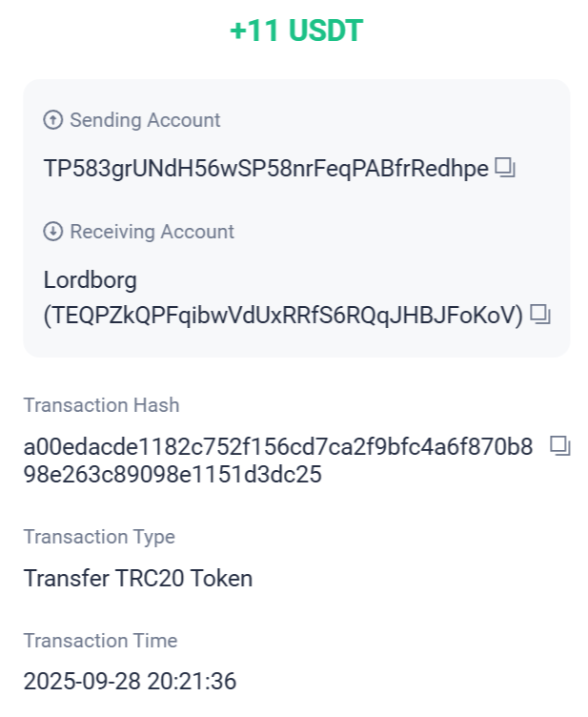Select the TP583gr sending address text
Screen dimensions: 588x717
pos(266,170)
